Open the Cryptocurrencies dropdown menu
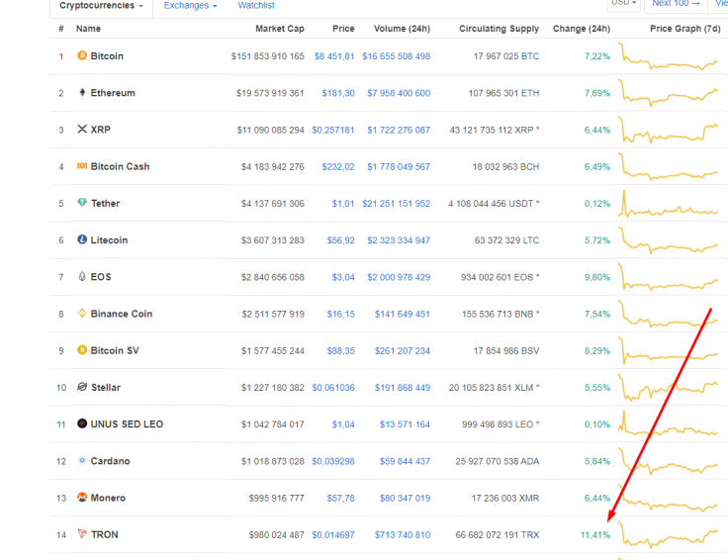Screen dimensions: 728x560 [101, 6]
